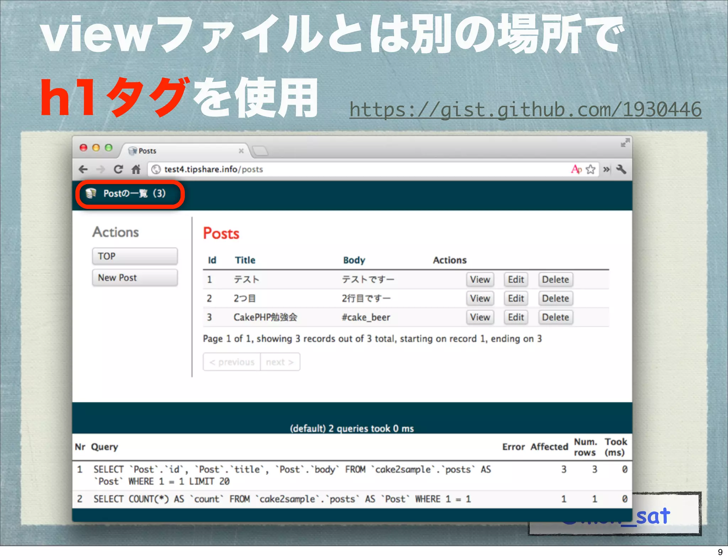This screenshot has width=728, height=560.
Task: Click the テストですー body cell
Action: click(368, 280)
